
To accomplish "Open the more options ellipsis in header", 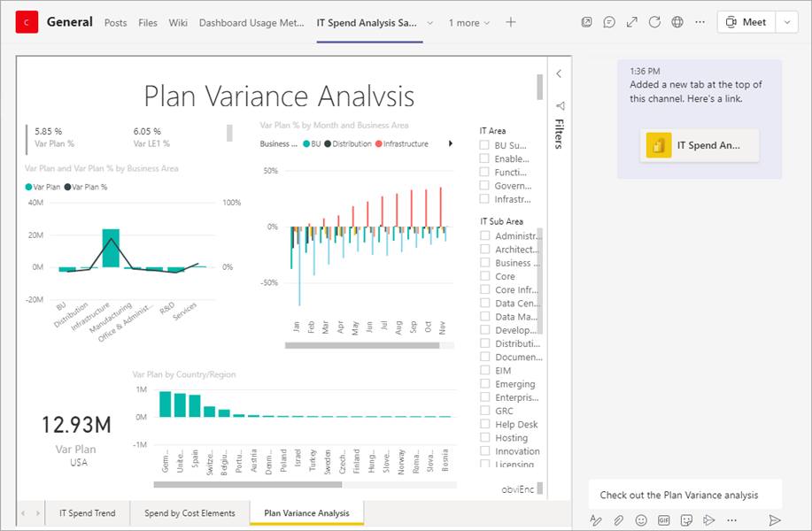I will [700, 22].
